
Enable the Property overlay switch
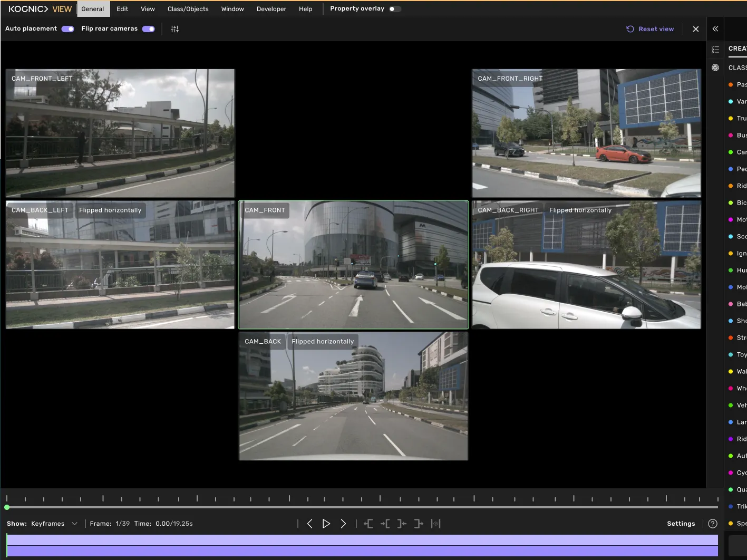[395, 9]
